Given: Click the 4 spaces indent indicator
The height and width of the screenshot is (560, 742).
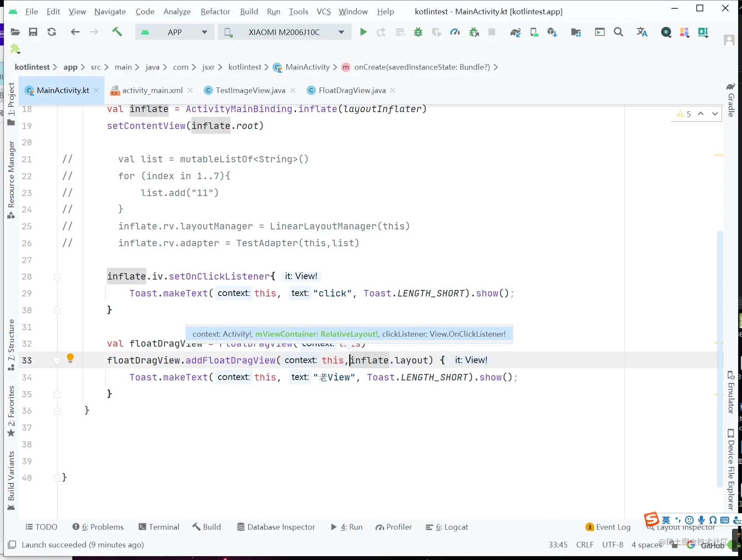Looking at the screenshot, I should pos(646,545).
